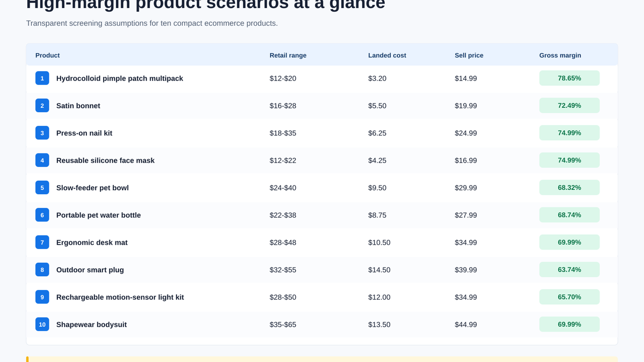Image resolution: width=644 pixels, height=362 pixels.
Task: Click the 68.32% gross margin badge
Action: click(x=569, y=188)
